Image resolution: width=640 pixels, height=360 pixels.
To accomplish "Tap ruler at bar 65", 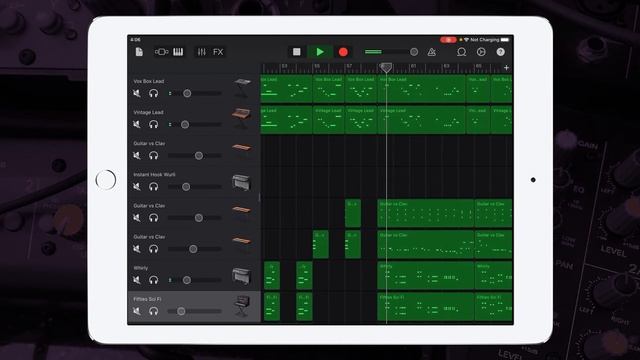I will [478, 66].
